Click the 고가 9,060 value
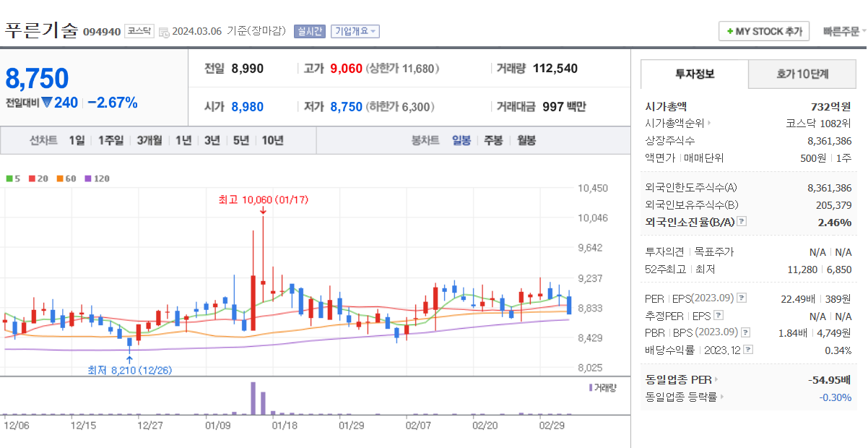868x448 pixels. pos(346,69)
